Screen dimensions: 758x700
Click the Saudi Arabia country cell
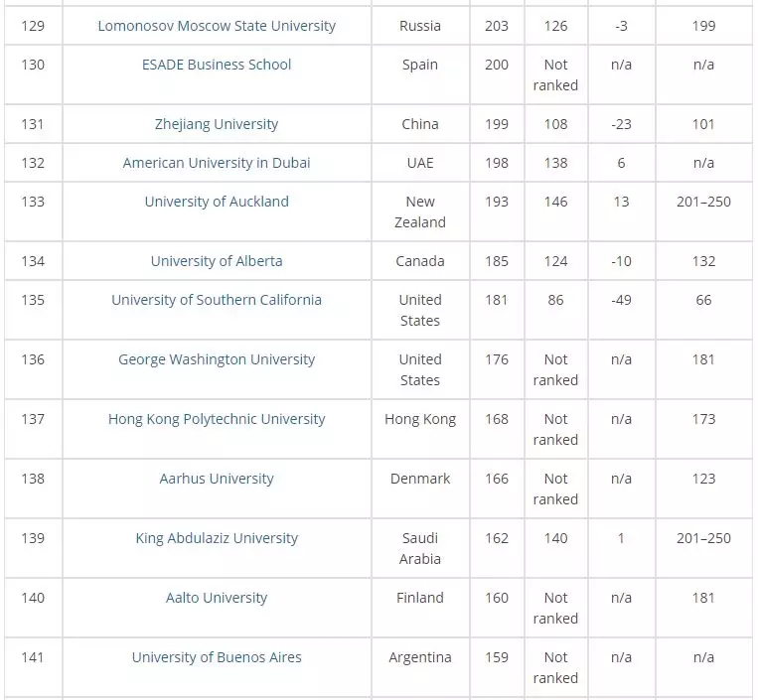click(420, 548)
